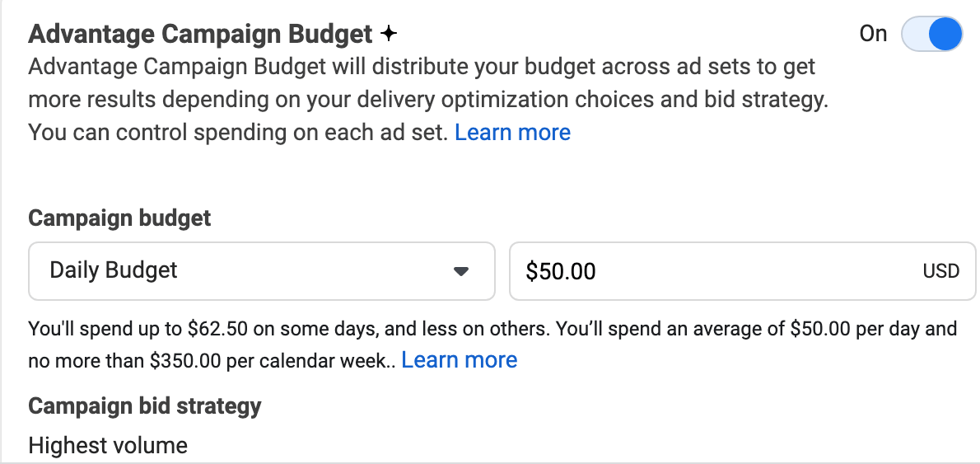Turn off the Advantage Campaign Budget switch
Screen dimensions: 980x464
point(931,34)
